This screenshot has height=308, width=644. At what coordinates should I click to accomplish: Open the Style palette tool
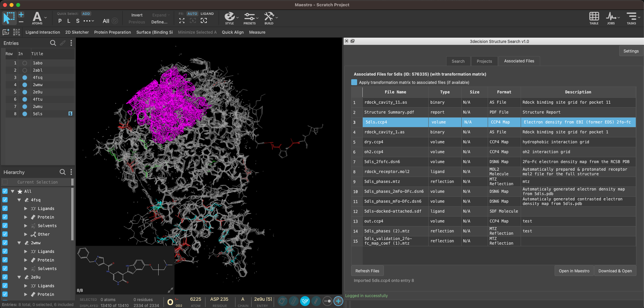(230, 18)
